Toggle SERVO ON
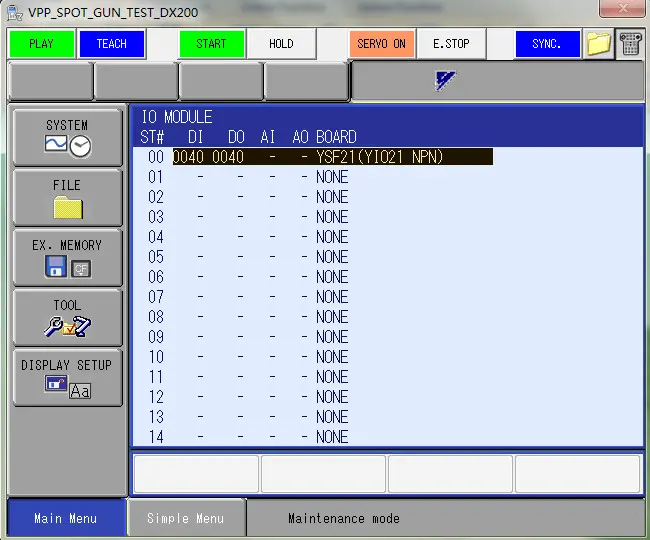650x540 pixels. coord(381,44)
